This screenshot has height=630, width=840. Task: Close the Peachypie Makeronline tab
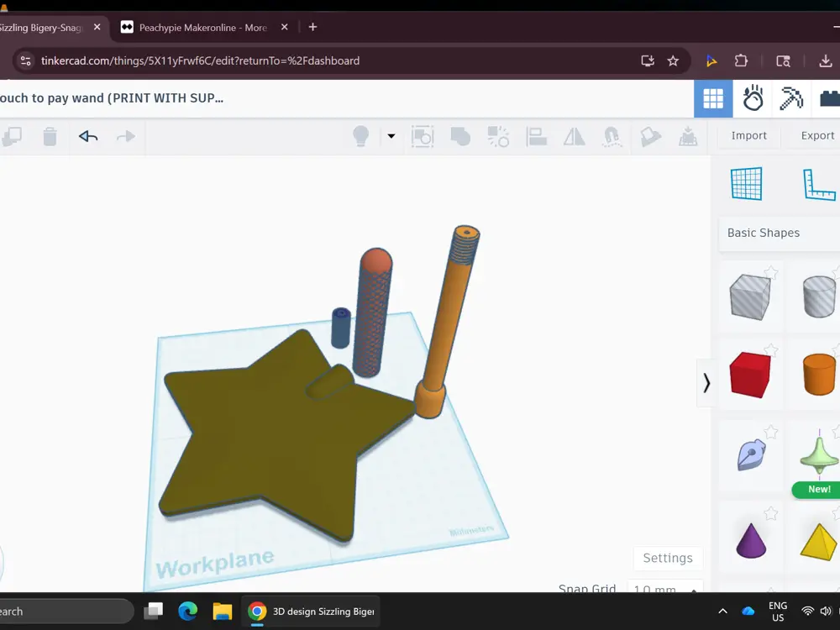[x=285, y=27]
